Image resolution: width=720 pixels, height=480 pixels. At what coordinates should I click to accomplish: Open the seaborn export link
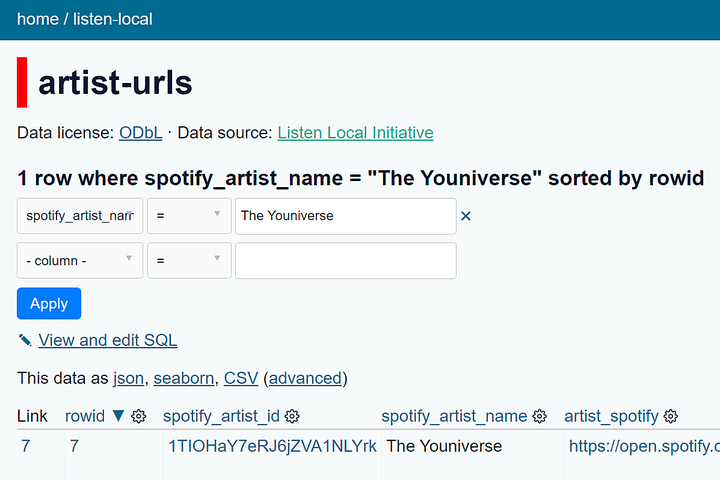coord(183,378)
